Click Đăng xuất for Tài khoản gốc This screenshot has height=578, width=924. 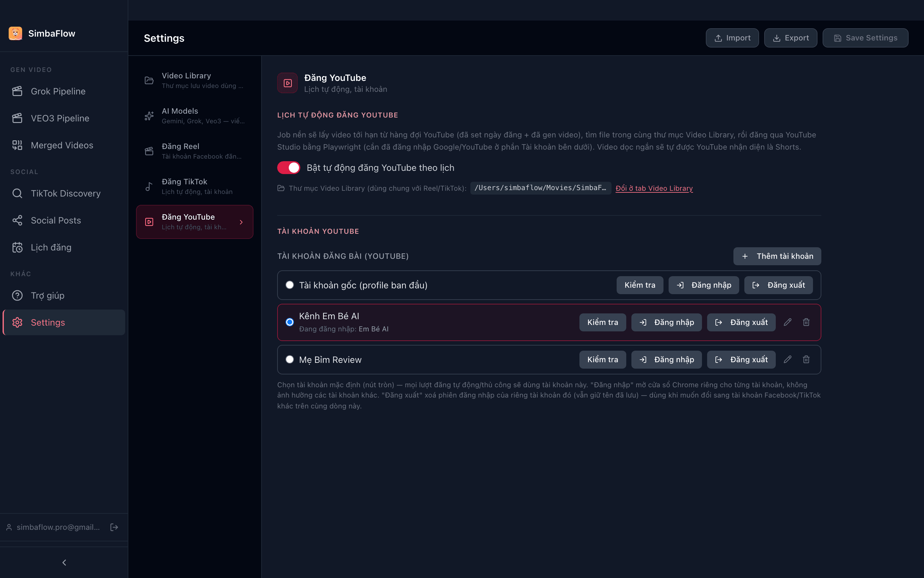point(779,285)
